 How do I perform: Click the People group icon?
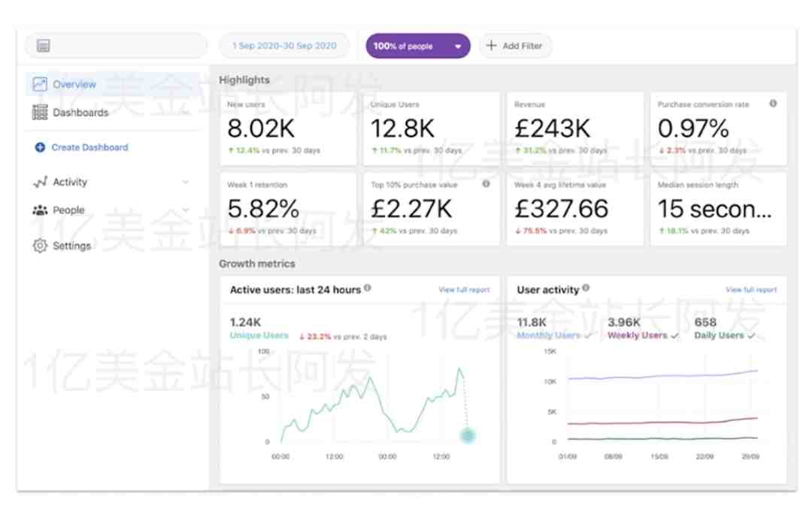(x=40, y=210)
